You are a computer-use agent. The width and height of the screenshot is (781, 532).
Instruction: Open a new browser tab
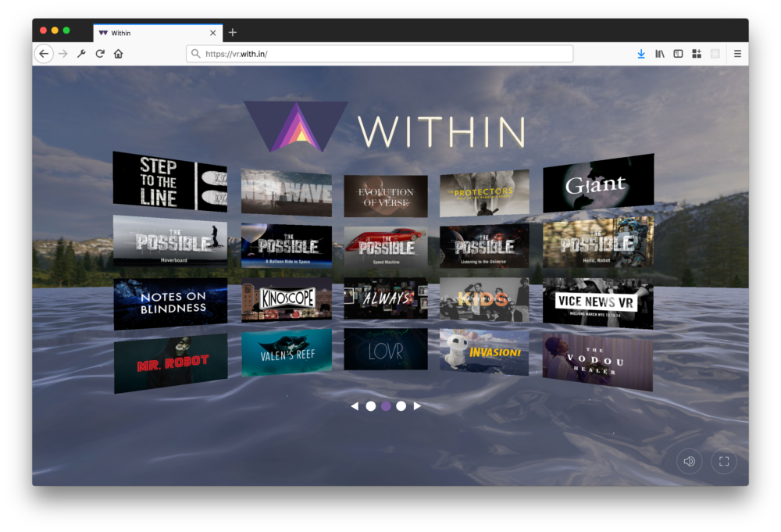pyautogui.click(x=233, y=33)
